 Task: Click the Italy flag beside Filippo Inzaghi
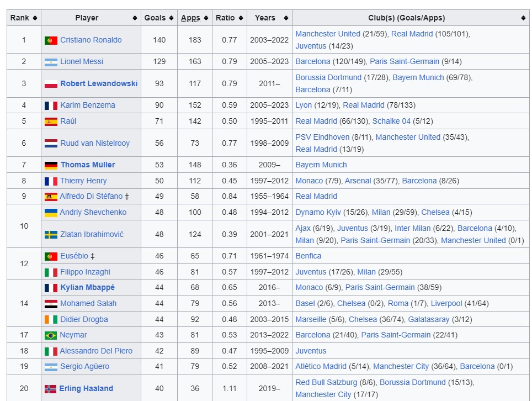[51, 272]
